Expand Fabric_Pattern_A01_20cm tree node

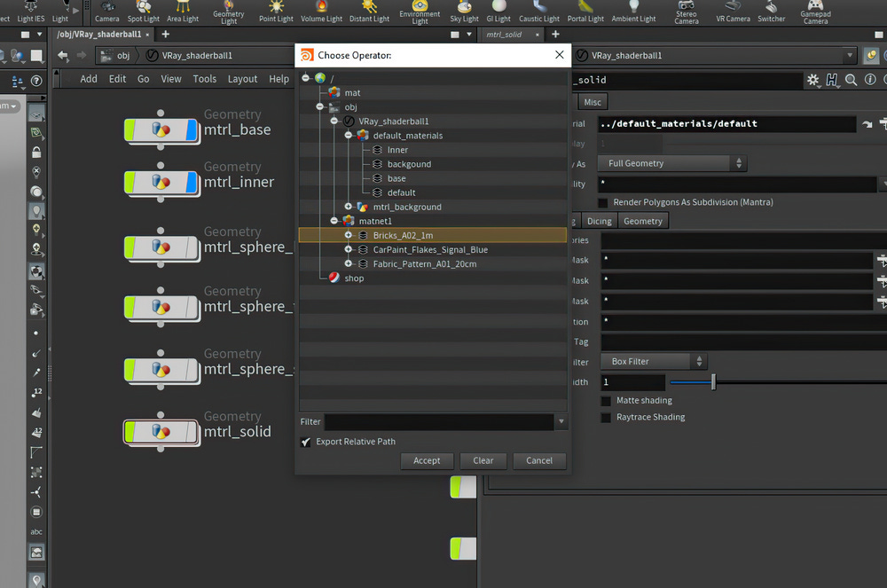tap(349, 263)
